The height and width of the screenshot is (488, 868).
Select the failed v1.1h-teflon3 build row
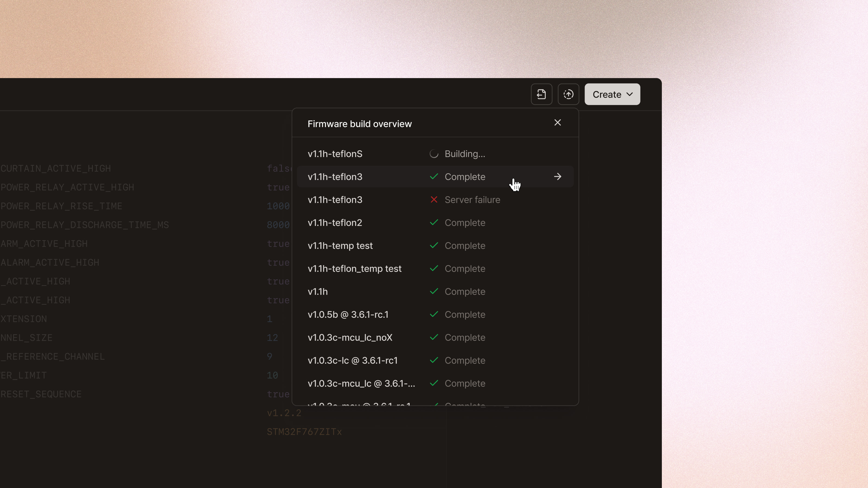coord(335,200)
